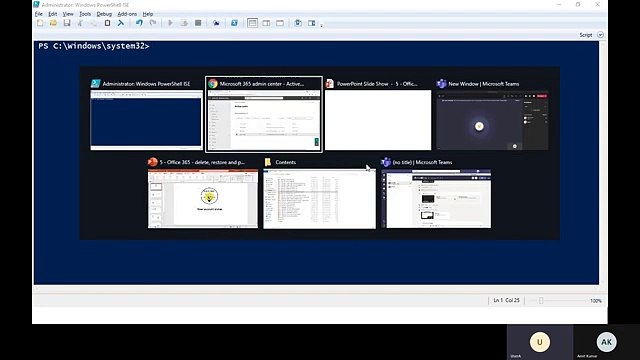Undo the last action with the blue arrow
The height and width of the screenshot is (360, 640).
pos(139,23)
